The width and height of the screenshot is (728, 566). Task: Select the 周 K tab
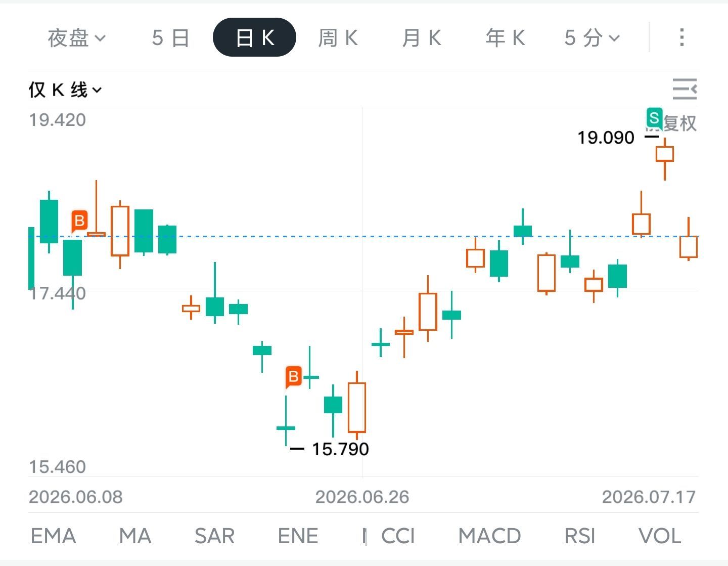pyautogui.click(x=338, y=38)
